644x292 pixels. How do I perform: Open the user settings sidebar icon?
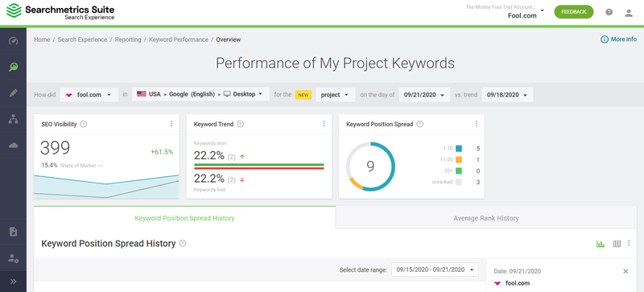click(13, 258)
